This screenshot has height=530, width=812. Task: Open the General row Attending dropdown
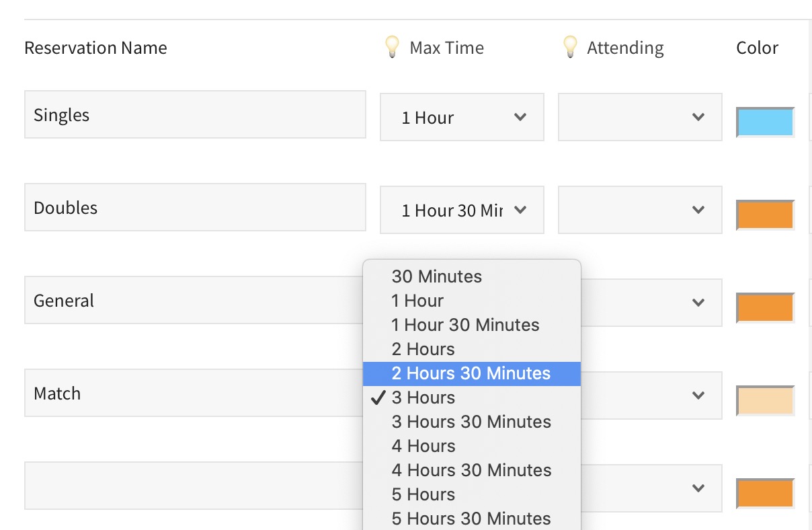click(651, 303)
